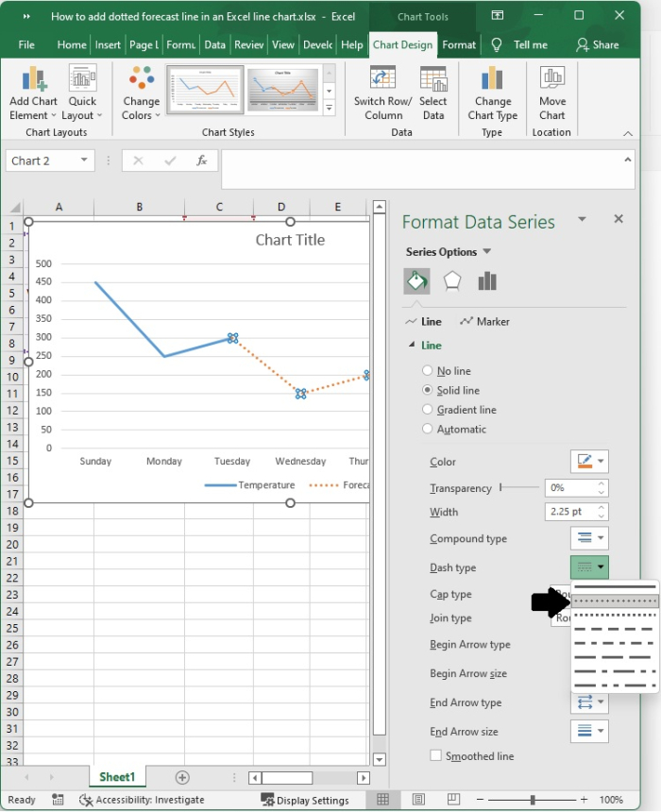
Task: Open Add Chart Element menu
Action: click(33, 93)
